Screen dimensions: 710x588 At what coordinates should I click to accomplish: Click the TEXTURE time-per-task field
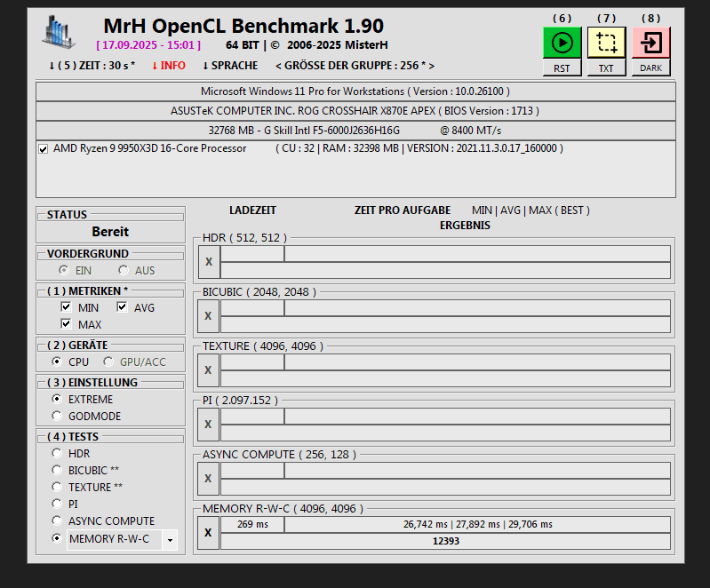point(478,362)
